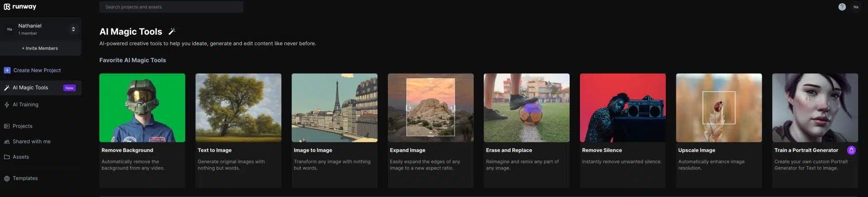Click the Invite Members button

click(x=41, y=48)
